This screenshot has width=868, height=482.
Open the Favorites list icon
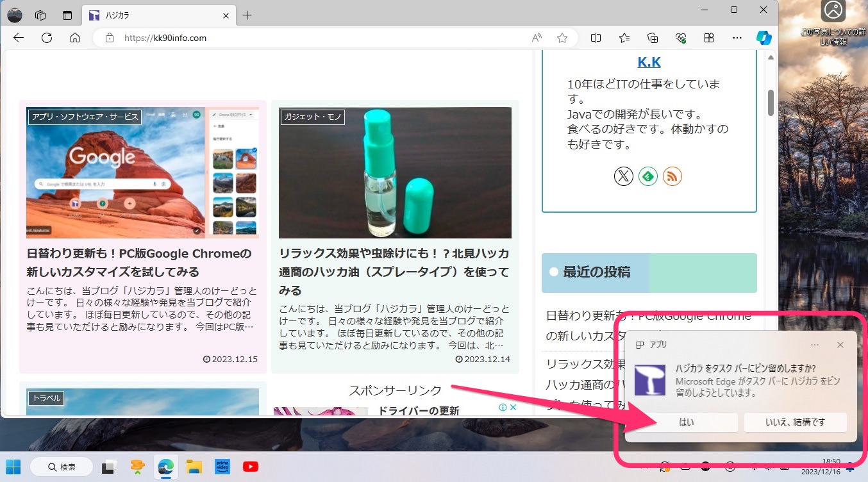(624, 38)
